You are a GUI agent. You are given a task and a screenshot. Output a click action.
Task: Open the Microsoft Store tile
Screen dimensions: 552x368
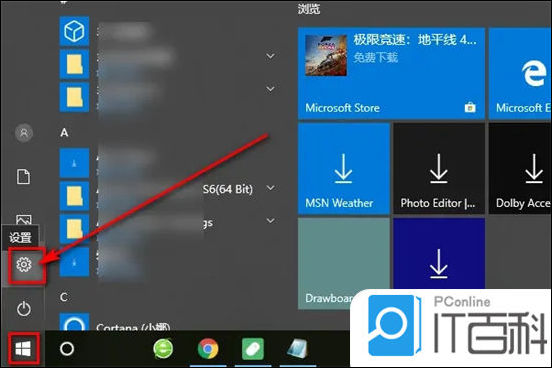click(x=391, y=74)
